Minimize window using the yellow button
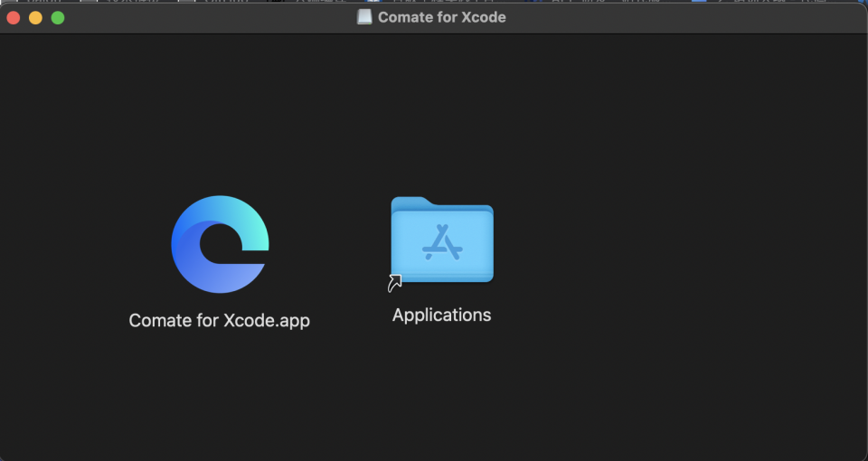 point(35,18)
